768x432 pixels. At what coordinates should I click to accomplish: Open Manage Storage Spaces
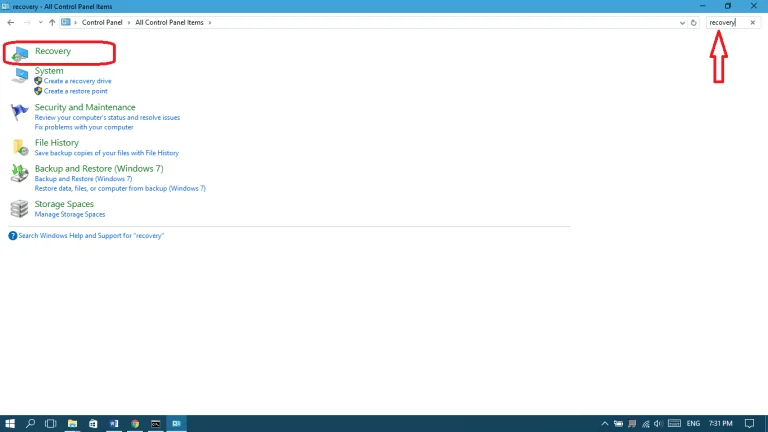click(70, 215)
